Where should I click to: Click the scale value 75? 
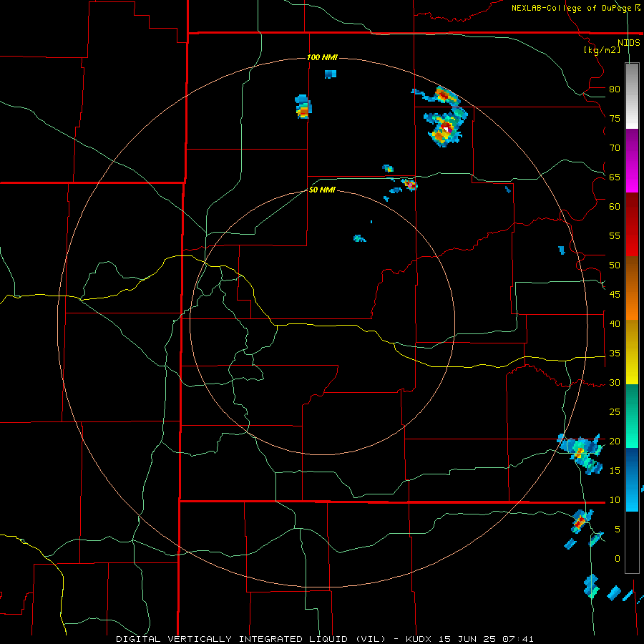click(615, 119)
